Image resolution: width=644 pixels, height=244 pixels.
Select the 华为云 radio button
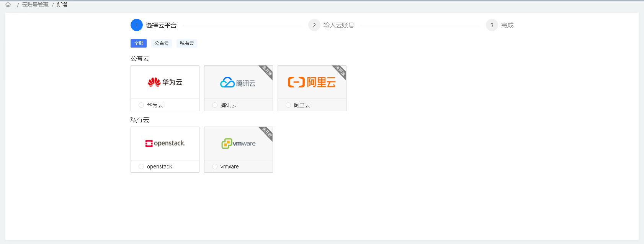point(141,105)
